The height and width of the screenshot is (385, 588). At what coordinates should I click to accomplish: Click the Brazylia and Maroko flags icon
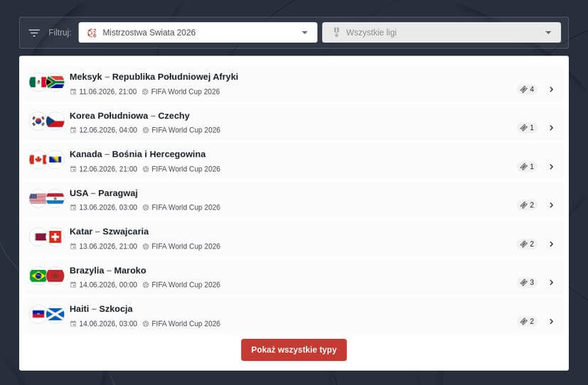click(x=47, y=276)
